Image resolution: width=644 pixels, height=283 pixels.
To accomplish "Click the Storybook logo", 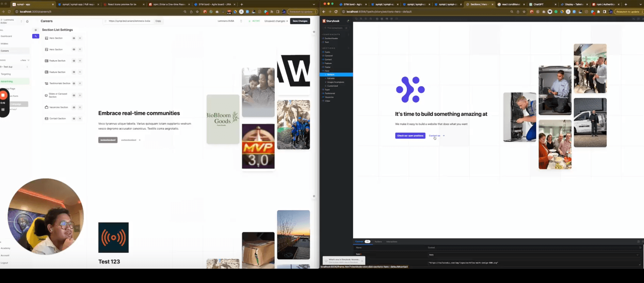I will point(331,21).
